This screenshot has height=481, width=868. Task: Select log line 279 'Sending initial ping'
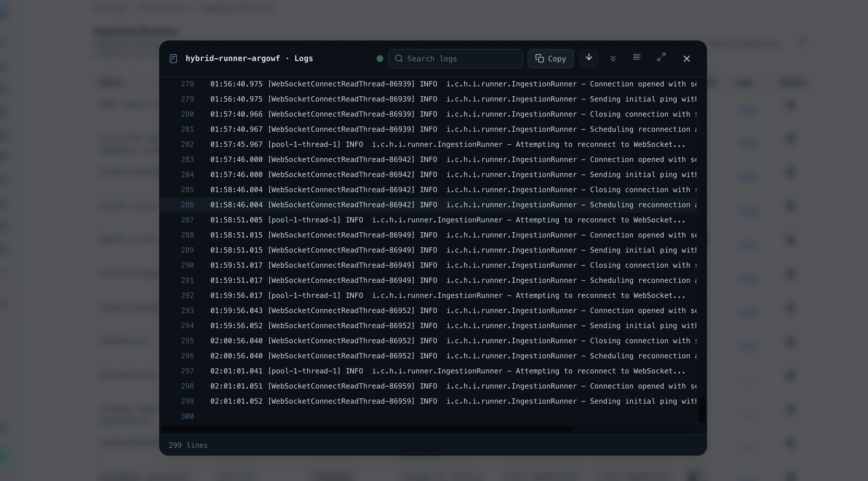click(x=428, y=99)
